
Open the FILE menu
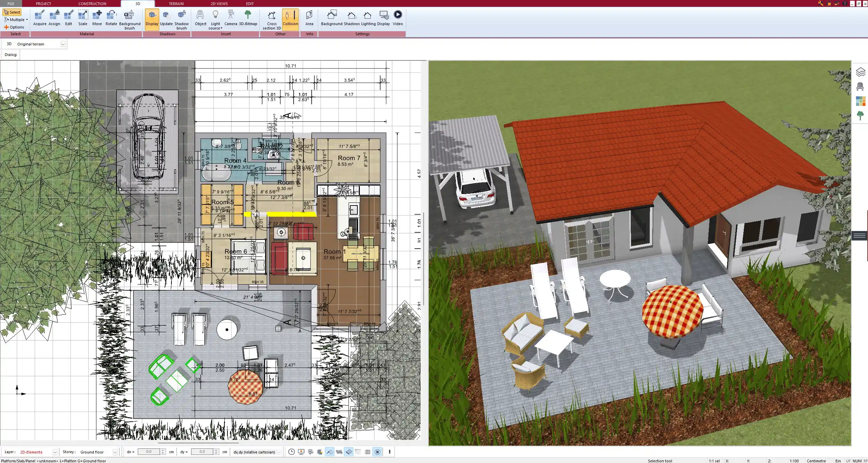11,3
